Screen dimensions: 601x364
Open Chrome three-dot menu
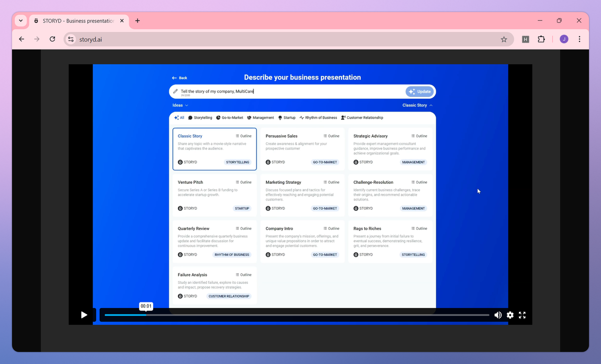[x=579, y=39]
